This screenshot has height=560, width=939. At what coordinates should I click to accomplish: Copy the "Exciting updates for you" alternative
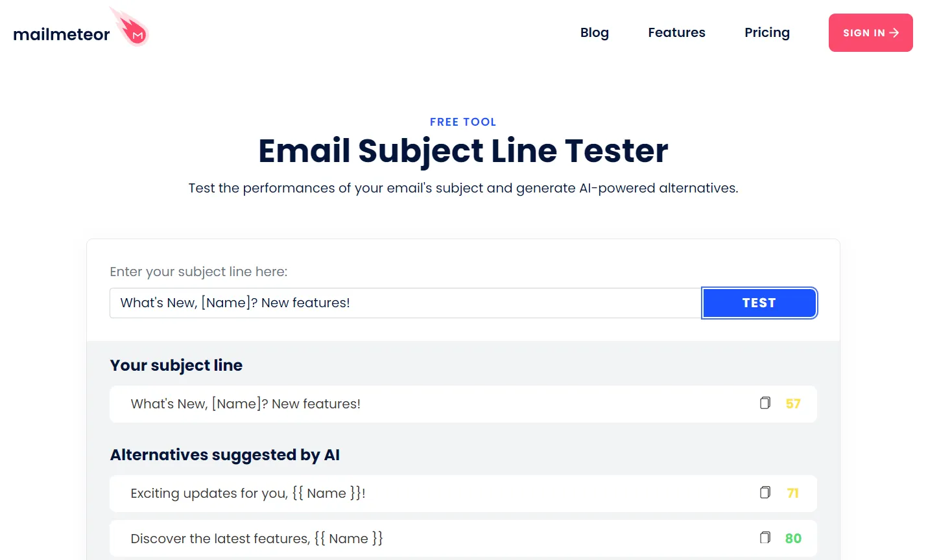point(765,493)
